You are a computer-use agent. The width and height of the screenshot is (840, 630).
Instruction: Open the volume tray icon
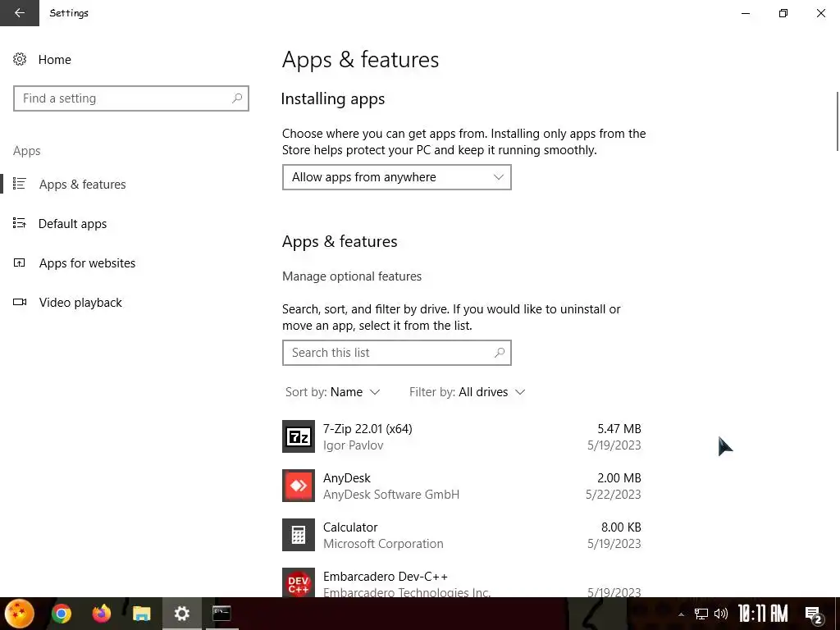[721, 614]
